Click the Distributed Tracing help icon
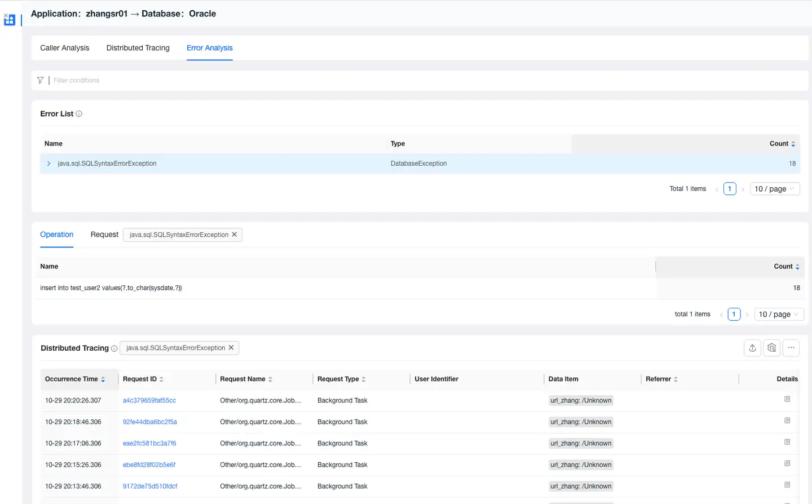The width and height of the screenshot is (812, 504). pyautogui.click(x=114, y=348)
